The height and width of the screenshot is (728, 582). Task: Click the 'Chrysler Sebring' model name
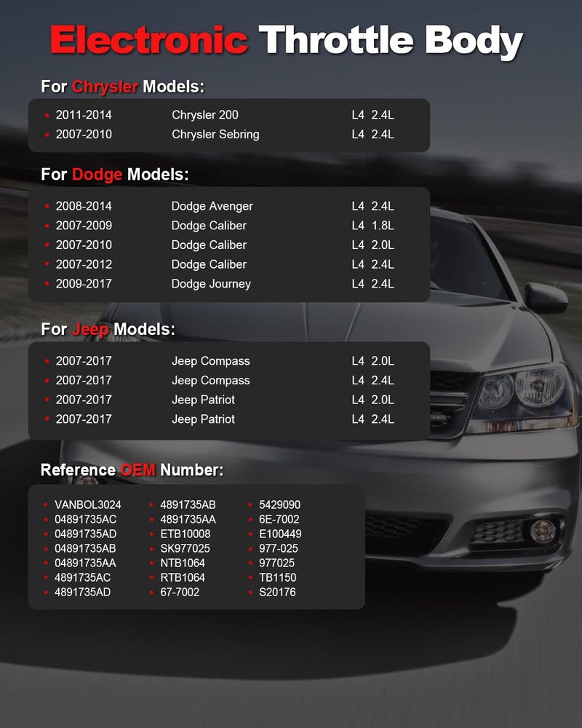215,134
